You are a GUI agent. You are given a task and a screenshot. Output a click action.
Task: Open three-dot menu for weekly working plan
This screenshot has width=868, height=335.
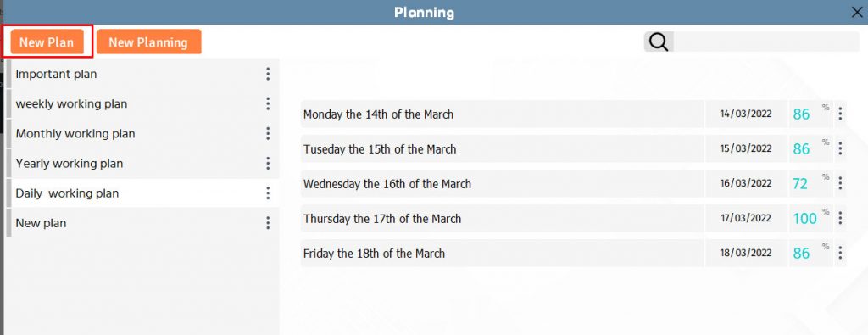click(268, 104)
